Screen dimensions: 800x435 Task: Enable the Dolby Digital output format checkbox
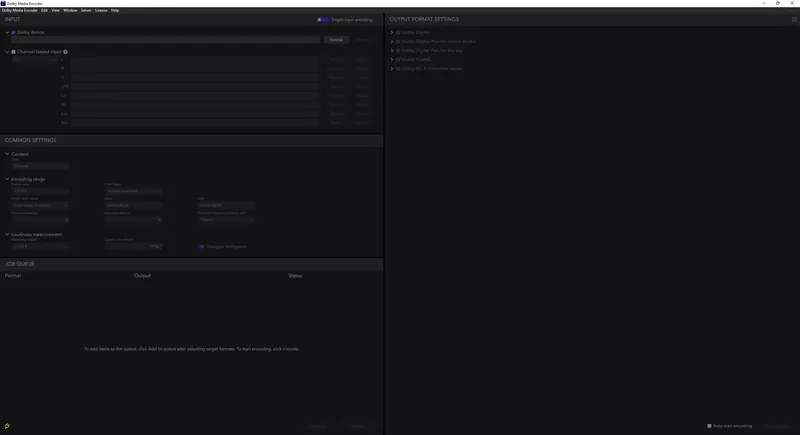398,32
